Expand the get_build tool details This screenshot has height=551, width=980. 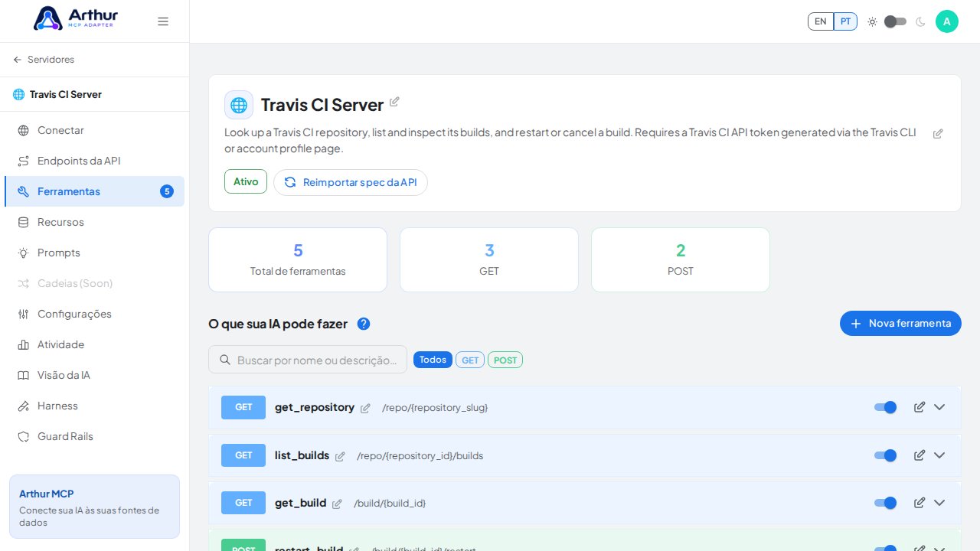(x=939, y=503)
